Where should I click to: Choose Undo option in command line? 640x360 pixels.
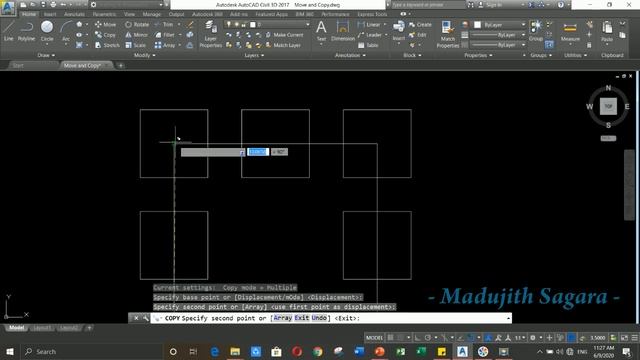pyautogui.click(x=319, y=318)
